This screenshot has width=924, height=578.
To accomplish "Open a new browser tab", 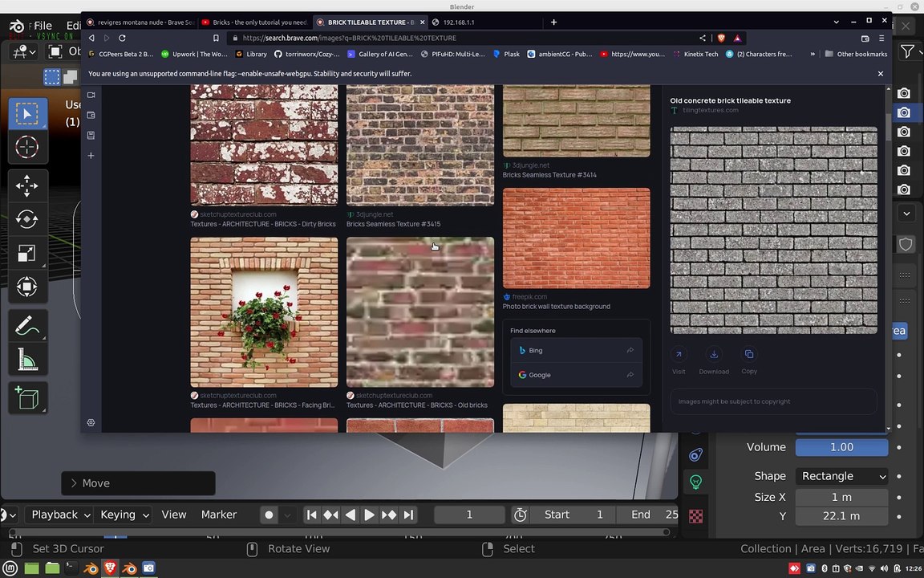I will (x=553, y=22).
